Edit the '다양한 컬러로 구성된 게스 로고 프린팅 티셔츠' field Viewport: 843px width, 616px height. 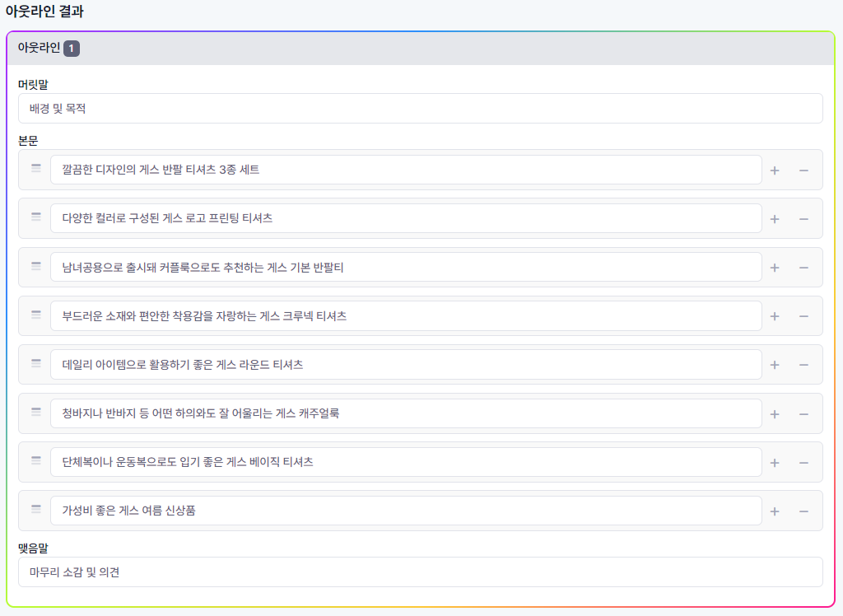pos(406,218)
